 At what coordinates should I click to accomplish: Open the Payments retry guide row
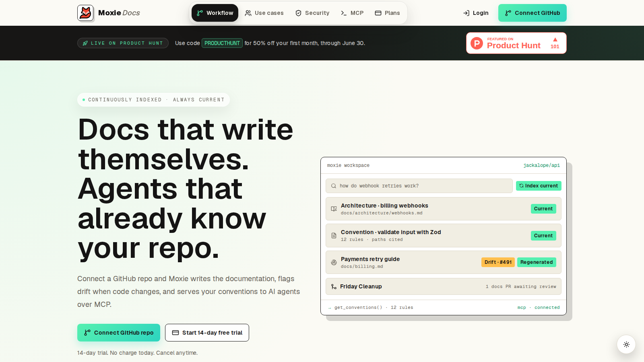coord(444,262)
